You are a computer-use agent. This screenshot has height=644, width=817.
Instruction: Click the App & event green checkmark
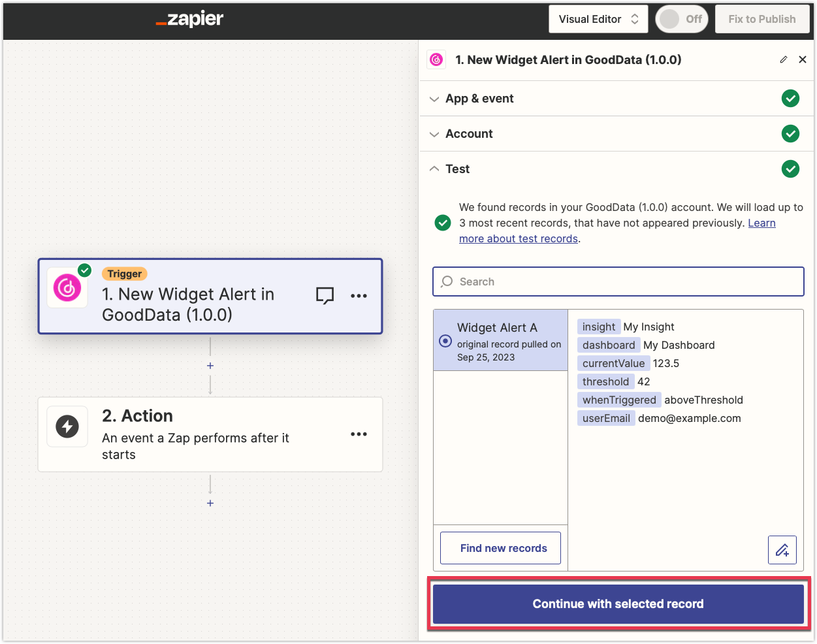point(791,99)
